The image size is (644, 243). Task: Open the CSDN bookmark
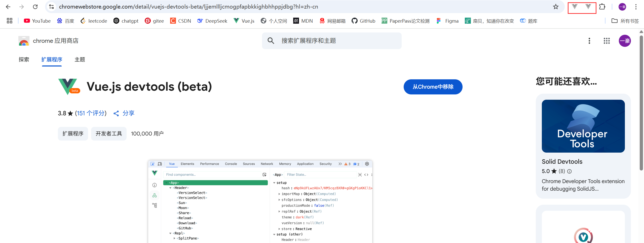click(x=180, y=21)
